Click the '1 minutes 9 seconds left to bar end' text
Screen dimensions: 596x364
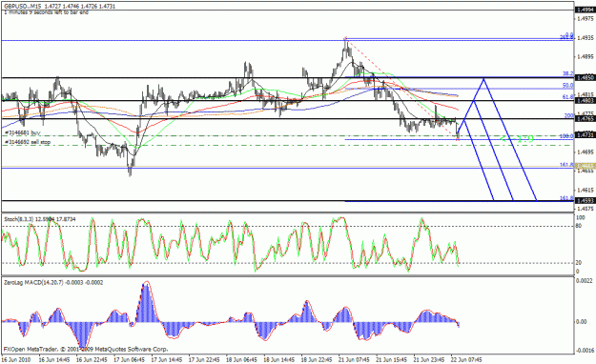pyautogui.click(x=47, y=12)
